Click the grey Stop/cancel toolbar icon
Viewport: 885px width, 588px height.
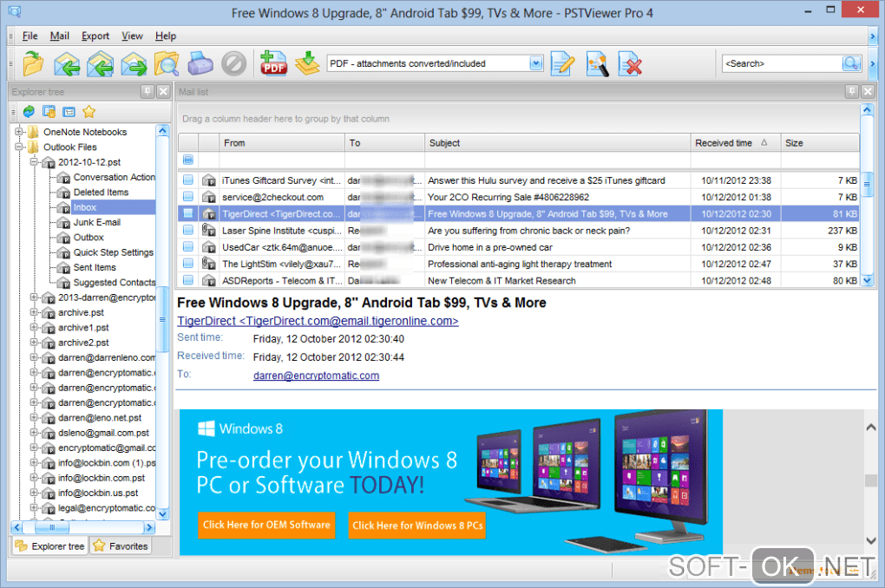click(x=233, y=63)
